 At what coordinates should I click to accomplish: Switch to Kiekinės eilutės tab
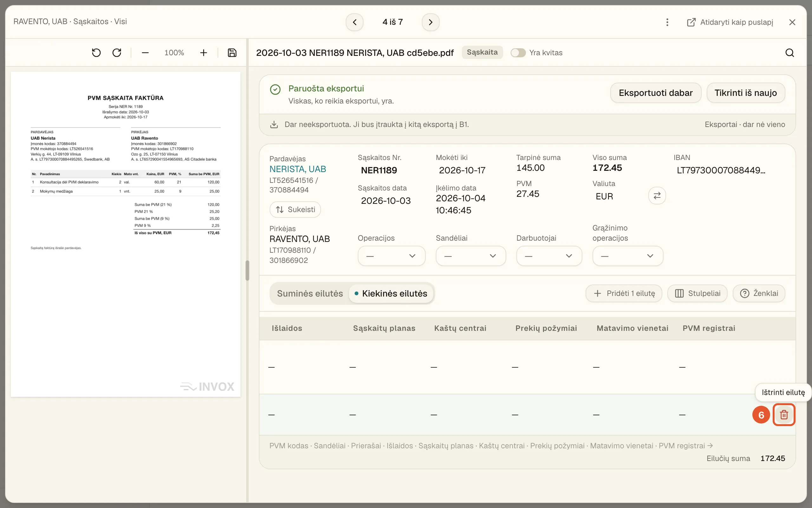click(x=391, y=293)
